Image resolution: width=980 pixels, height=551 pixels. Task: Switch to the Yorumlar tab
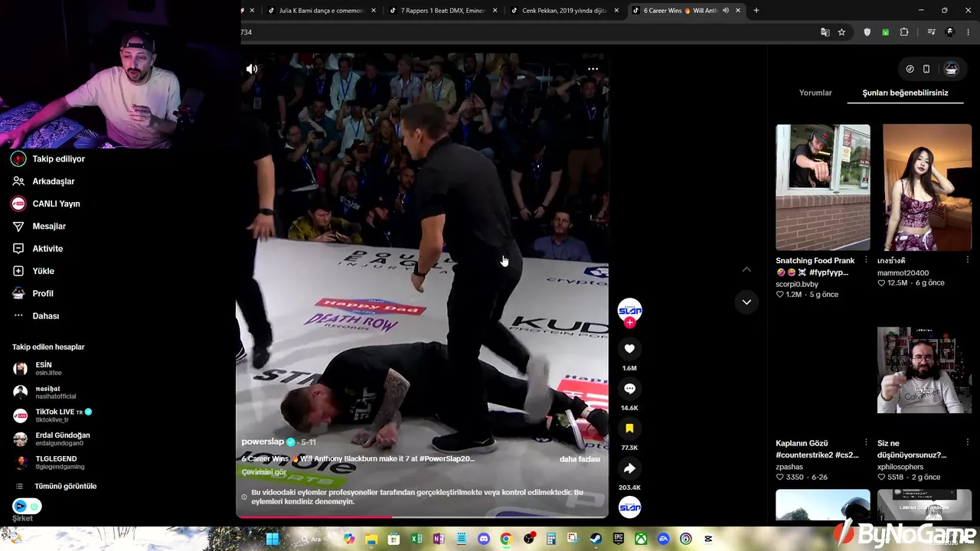(x=815, y=93)
